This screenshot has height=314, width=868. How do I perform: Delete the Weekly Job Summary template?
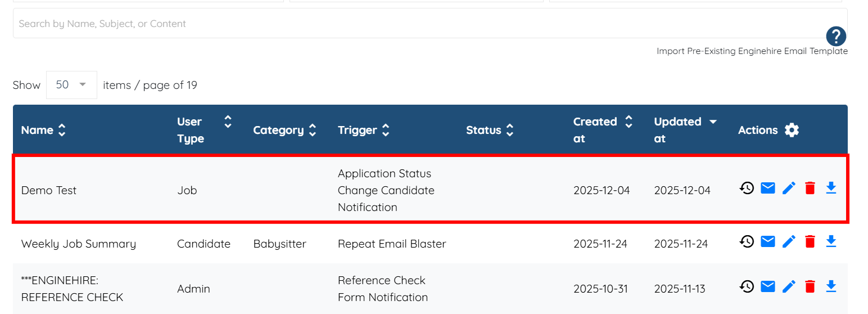[810, 241]
